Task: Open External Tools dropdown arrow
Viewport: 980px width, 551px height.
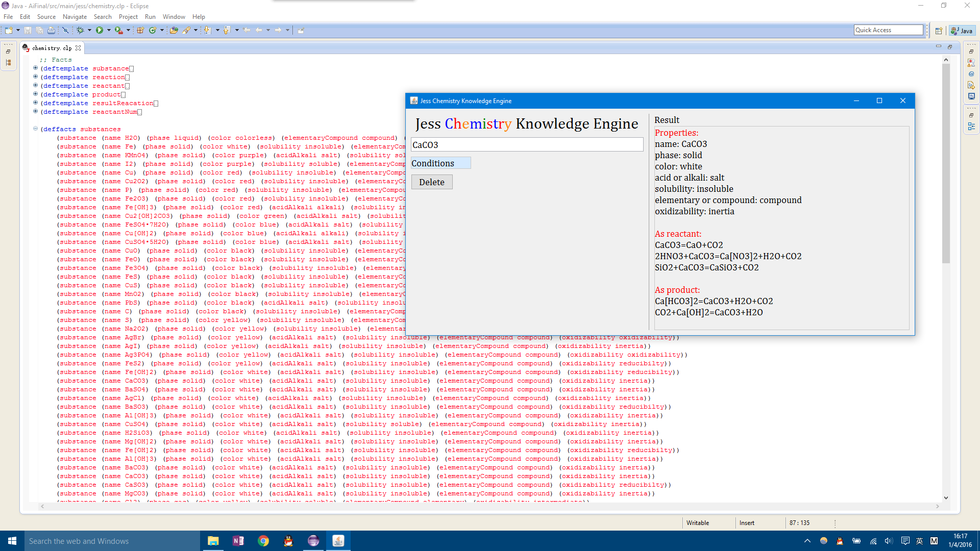Action: [x=128, y=31]
